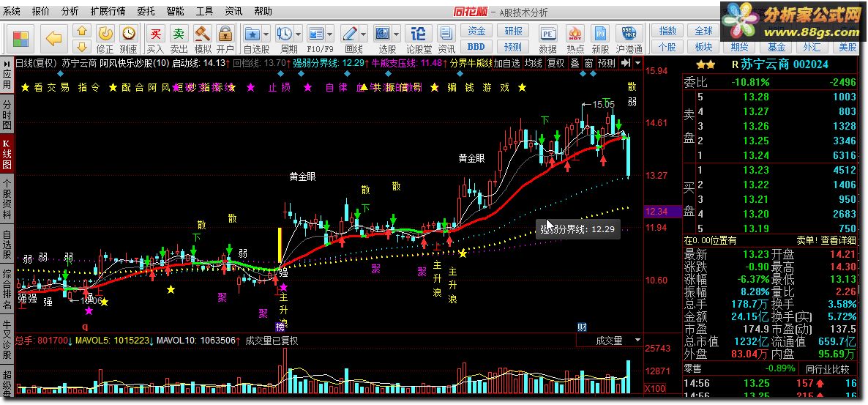Open the 数据 PE data icon
The image size is (868, 405).
pos(548,34)
